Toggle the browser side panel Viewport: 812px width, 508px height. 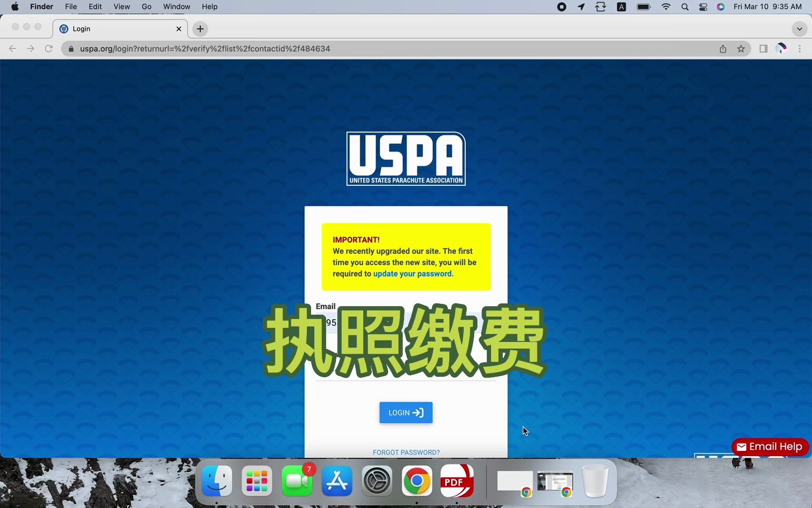coord(763,49)
